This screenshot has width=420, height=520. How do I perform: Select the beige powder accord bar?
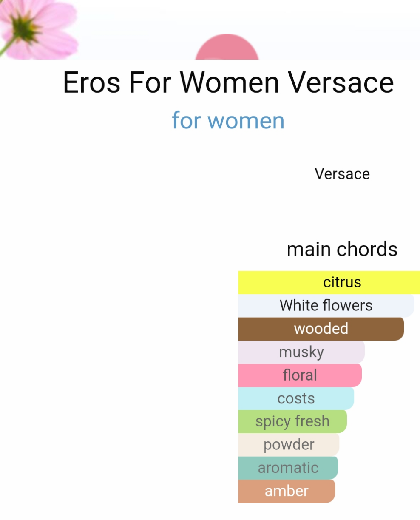coord(289,445)
